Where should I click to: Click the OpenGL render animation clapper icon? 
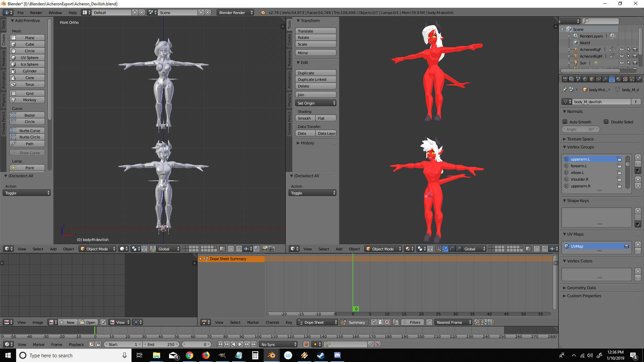point(271,249)
